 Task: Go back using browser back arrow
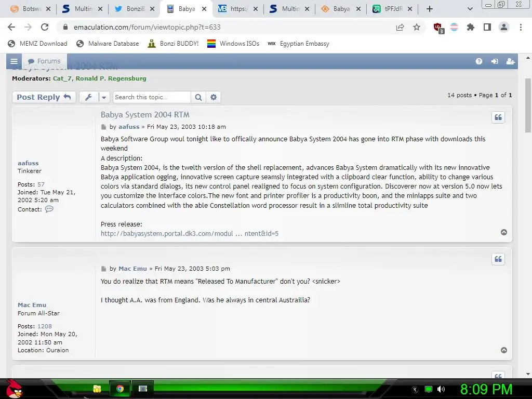pyautogui.click(x=11, y=27)
